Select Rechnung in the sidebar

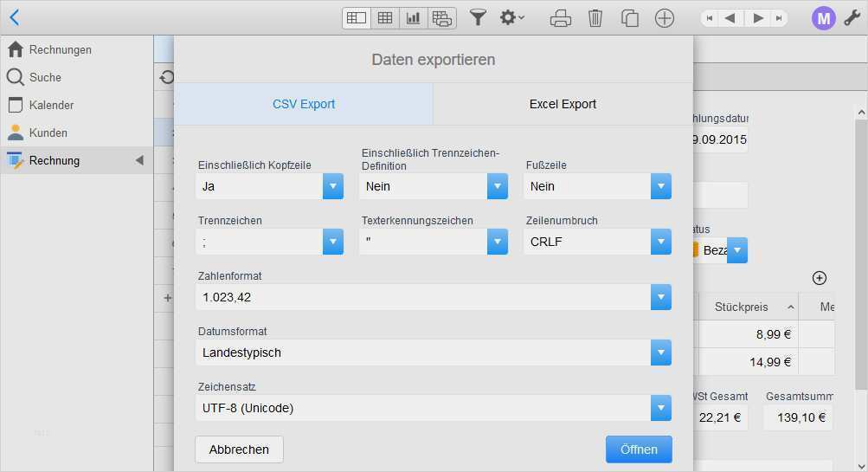pos(76,161)
